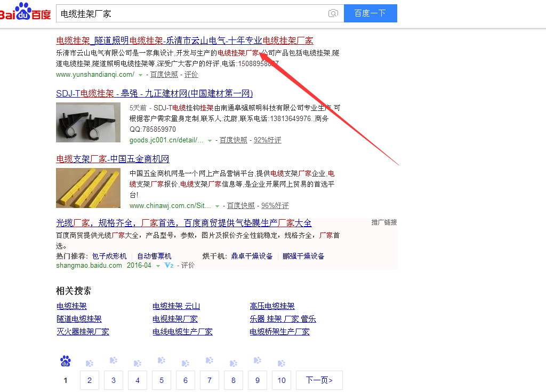Open the 包子成形机 recommended link
The height and width of the screenshot is (392, 546).
pyautogui.click(x=109, y=256)
